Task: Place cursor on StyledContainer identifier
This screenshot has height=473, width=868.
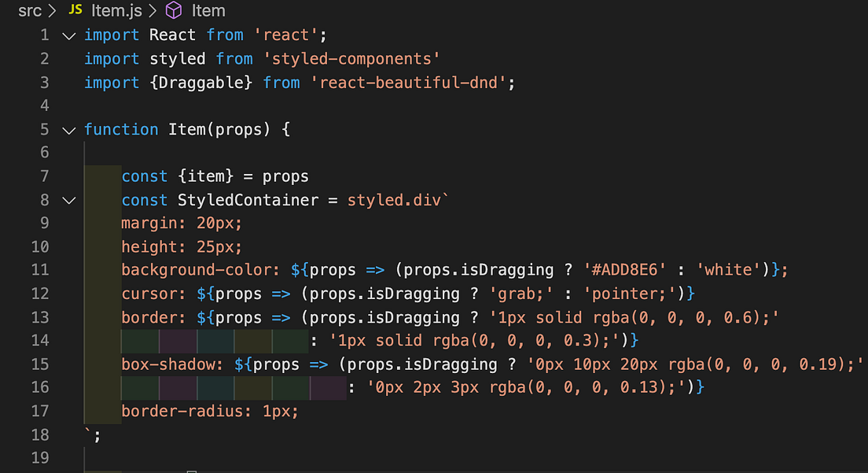Action: click(x=248, y=201)
